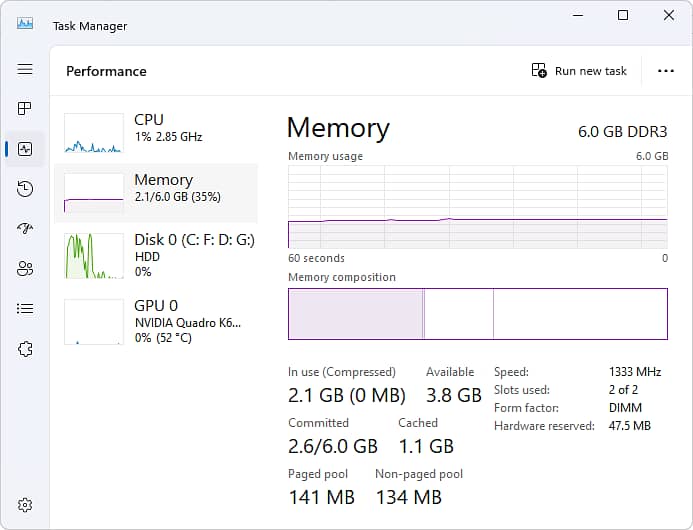Open the three-dot more options menu
Screen dimensions: 693x530
(x=666, y=71)
